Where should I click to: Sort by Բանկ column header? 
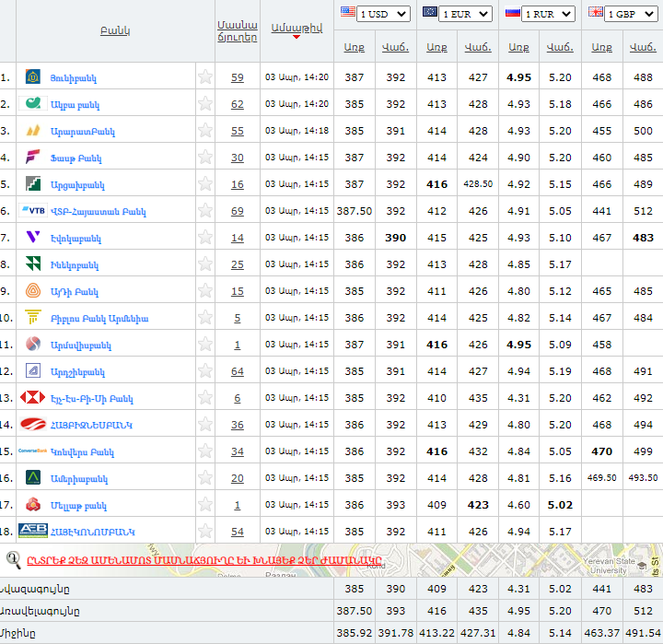tap(115, 30)
